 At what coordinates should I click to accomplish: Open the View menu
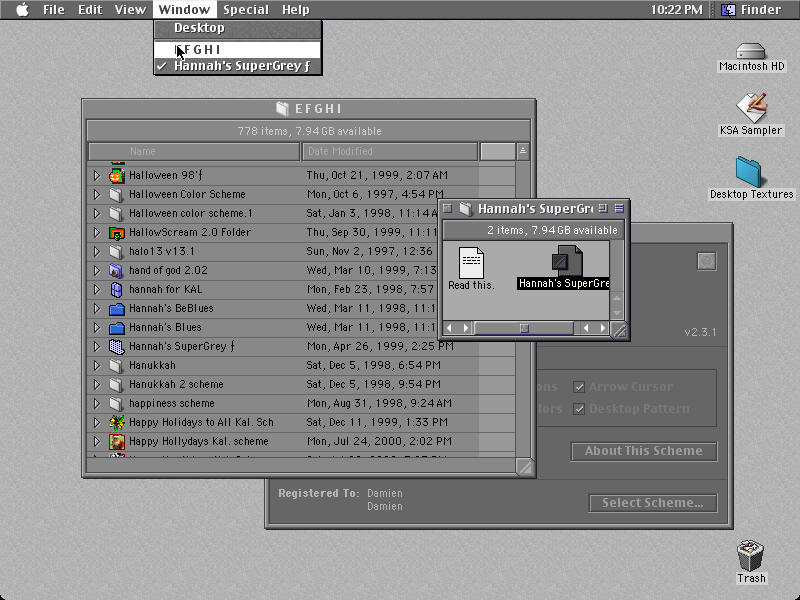pyautogui.click(x=130, y=10)
